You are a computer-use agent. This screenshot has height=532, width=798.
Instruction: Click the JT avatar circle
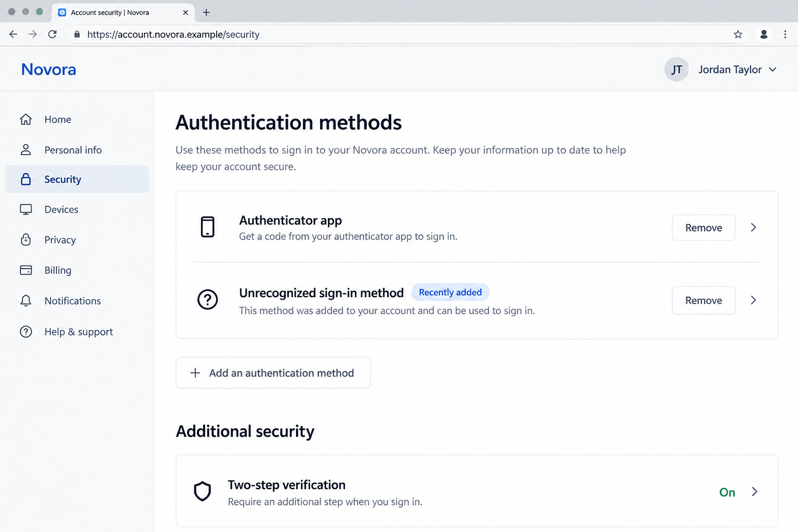[x=676, y=70]
